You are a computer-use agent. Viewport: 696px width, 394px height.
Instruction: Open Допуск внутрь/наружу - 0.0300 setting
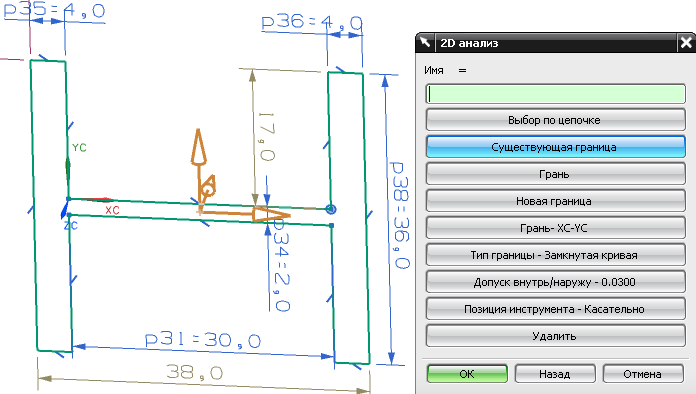coord(555,282)
